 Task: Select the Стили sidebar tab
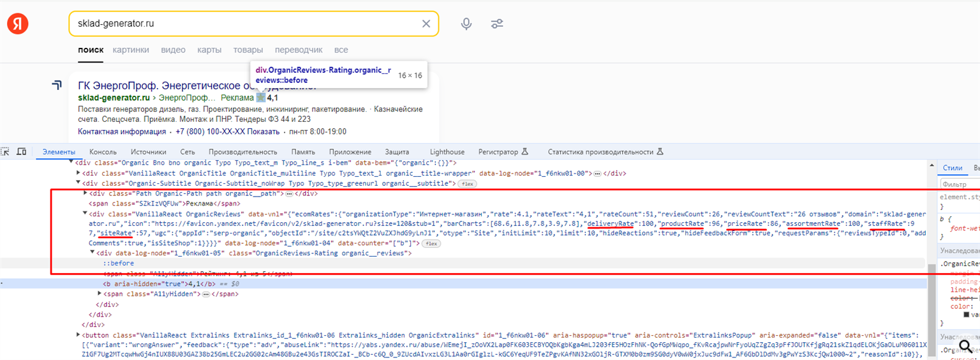[x=952, y=168]
